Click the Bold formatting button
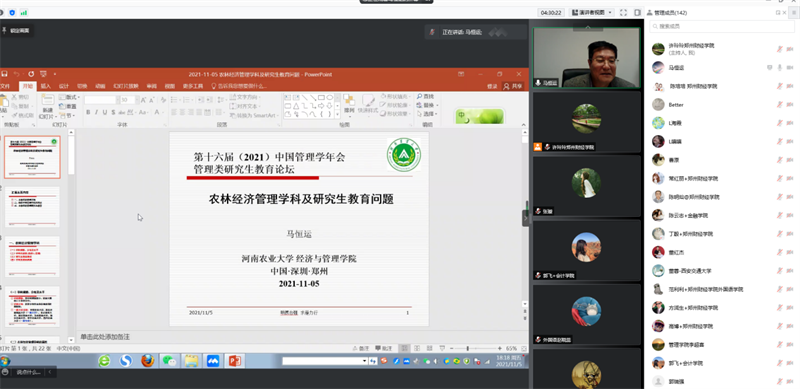The height and width of the screenshot is (389, 800). click(88, 112)
